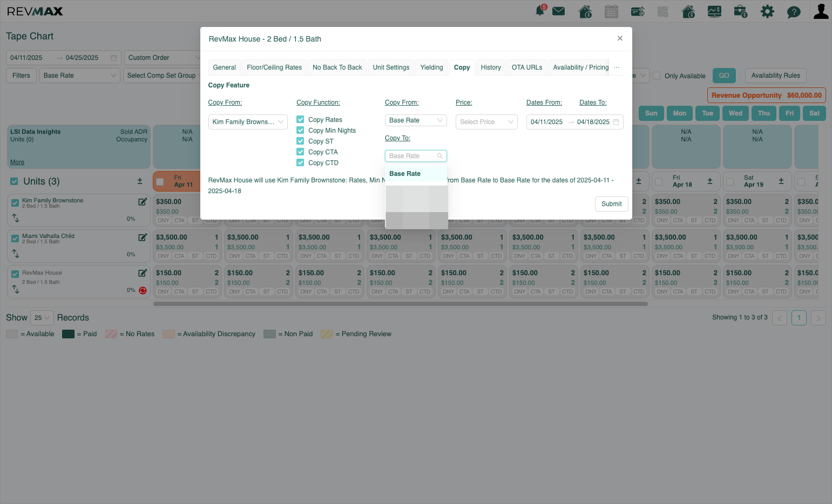This screenshot has height=504, width=832.
Task: Click the map location icon in header
Action: [x=663, y=11]
